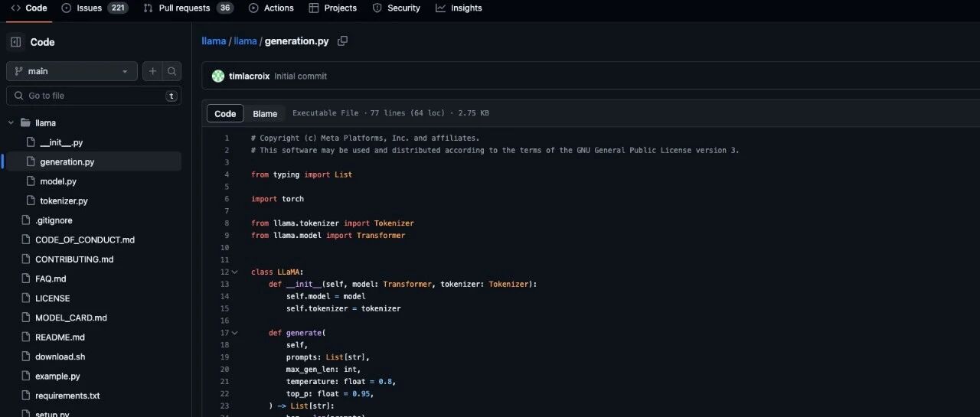Image resolution: width=980 pixels, height=417 pixels.
Task: Click the file icon beside CONTRIBUTING.md
Action: coord(25,259)
